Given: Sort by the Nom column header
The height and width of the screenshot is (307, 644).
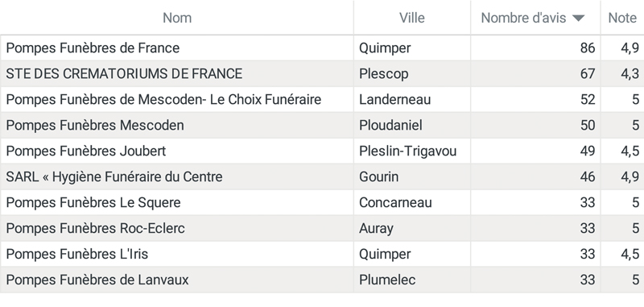Looking at the screenshot, I should pos(177,18).
